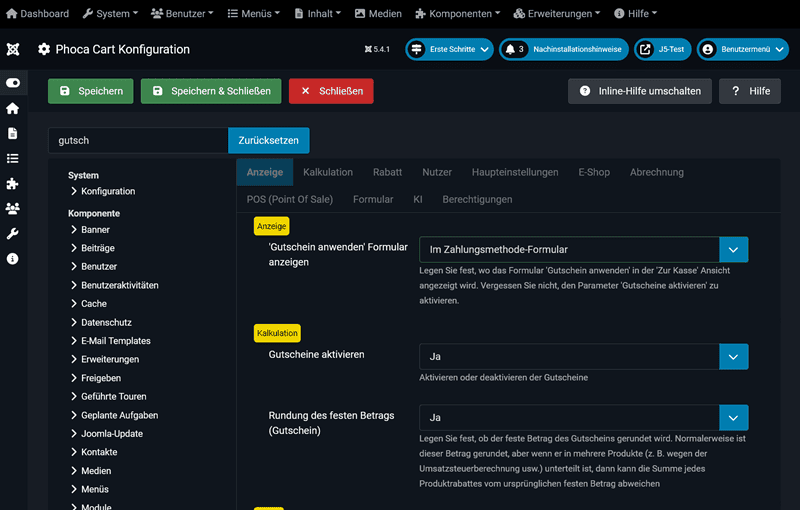Switch to the Kalkulation tab
Viewport: 800px width, 510px height.
[328, 172]
